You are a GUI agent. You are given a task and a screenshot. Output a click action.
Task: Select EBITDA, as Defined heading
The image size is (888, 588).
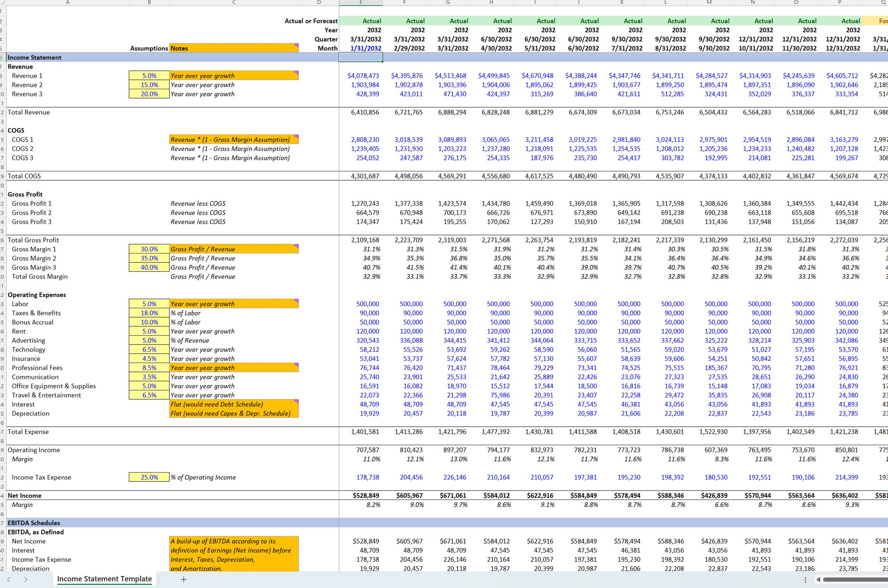point(36,532)
